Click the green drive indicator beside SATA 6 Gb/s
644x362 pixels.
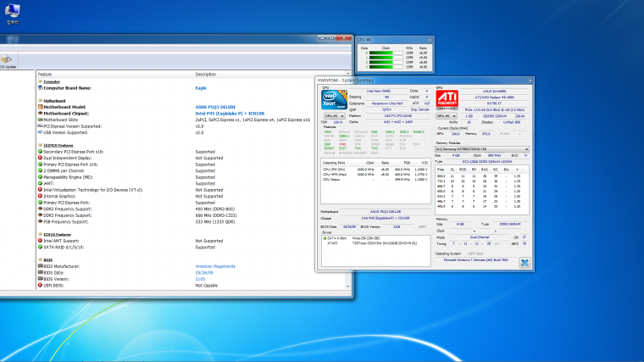325,238
